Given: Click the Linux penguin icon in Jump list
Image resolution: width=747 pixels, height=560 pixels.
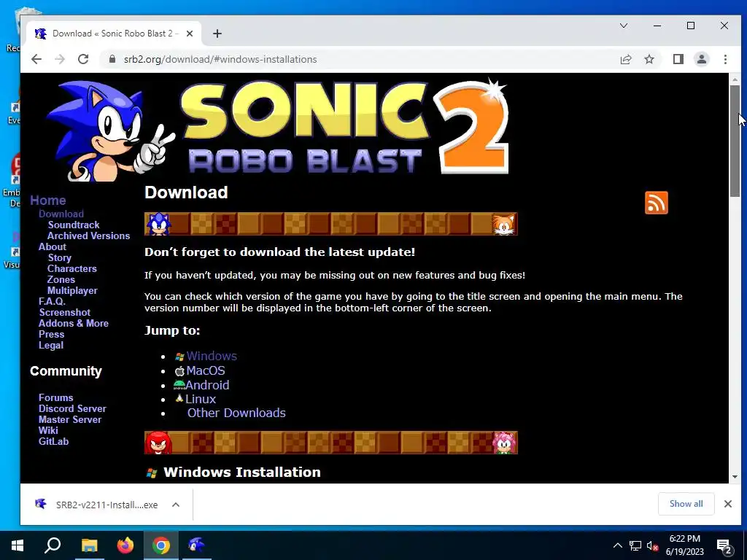Looking at the screenshot, I should pos(179,399).
